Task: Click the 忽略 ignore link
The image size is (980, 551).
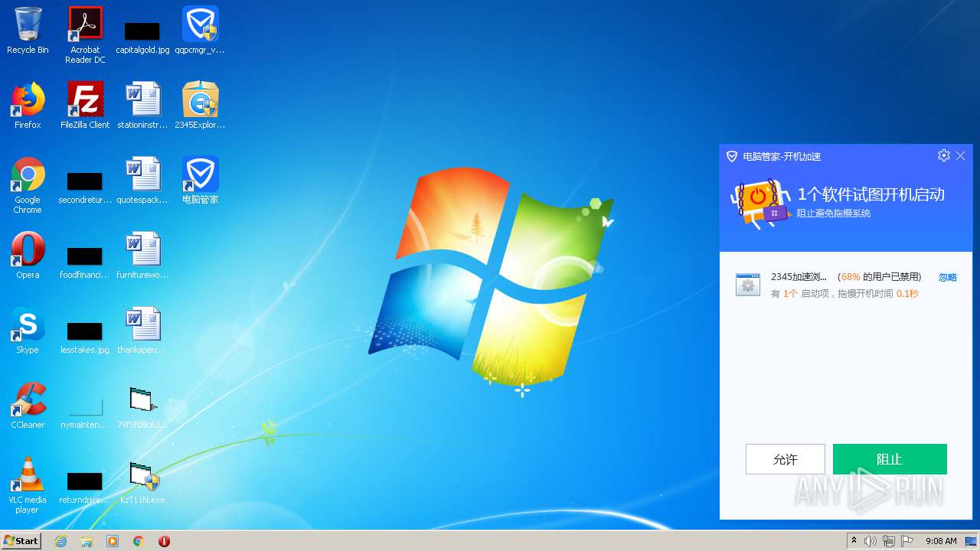Action: coord(948,278)
